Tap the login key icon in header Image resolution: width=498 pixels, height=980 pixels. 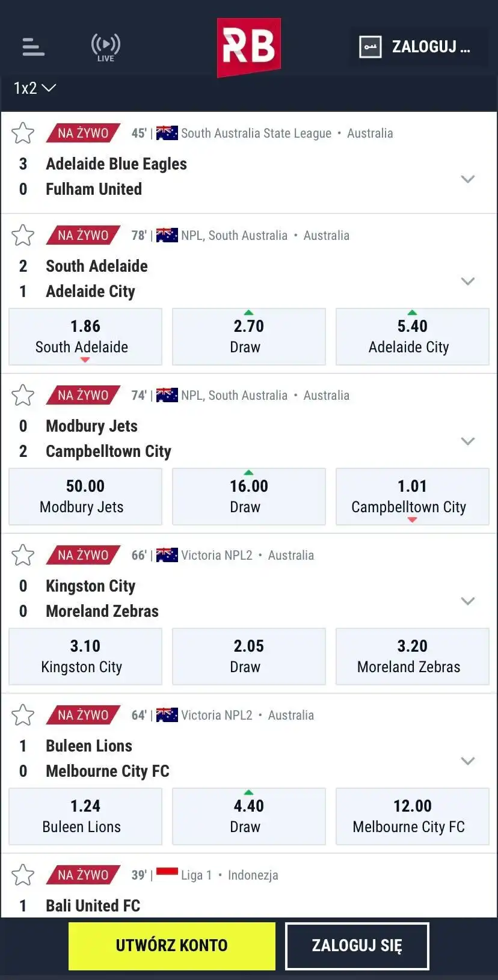tap(370, 46)
